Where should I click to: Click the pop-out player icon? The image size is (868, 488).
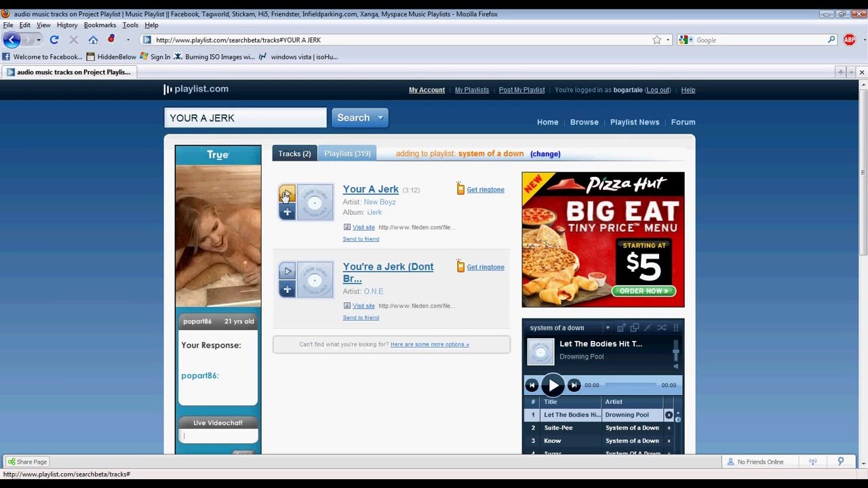pyautogui.click(x=635, y=328)
